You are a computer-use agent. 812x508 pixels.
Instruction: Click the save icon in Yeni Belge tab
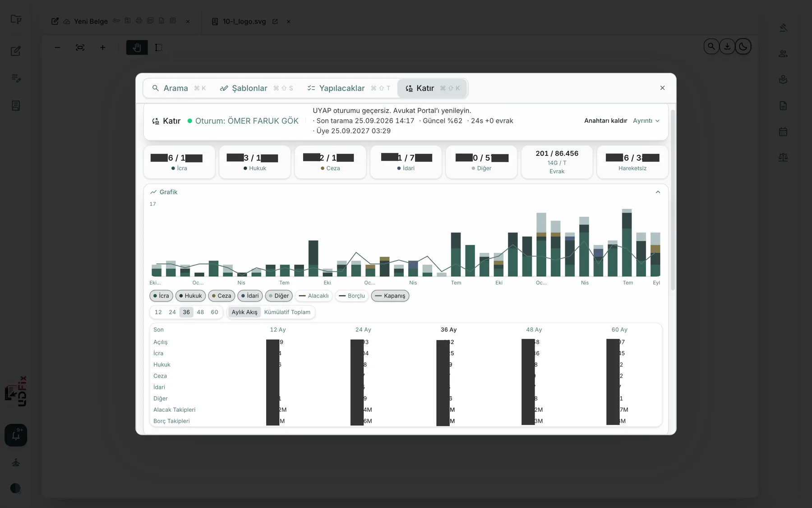click(x=128, y=21)
